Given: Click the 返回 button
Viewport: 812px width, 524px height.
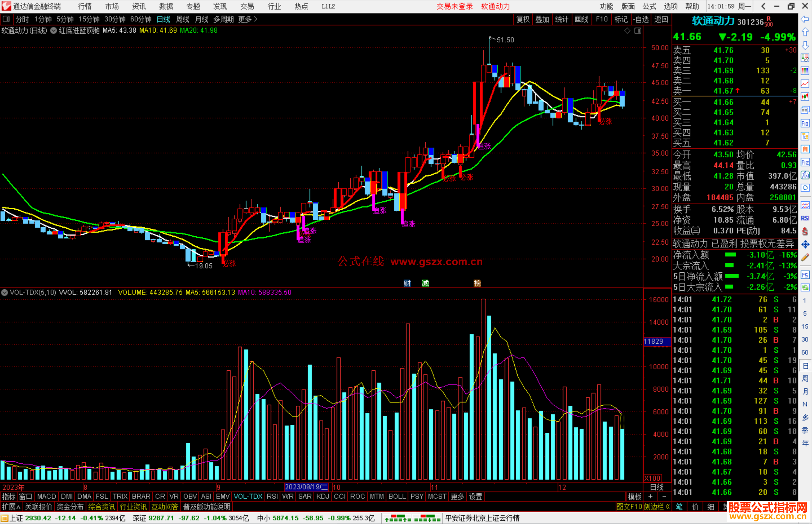Looking at the screenshot, I should pos(661,19).
